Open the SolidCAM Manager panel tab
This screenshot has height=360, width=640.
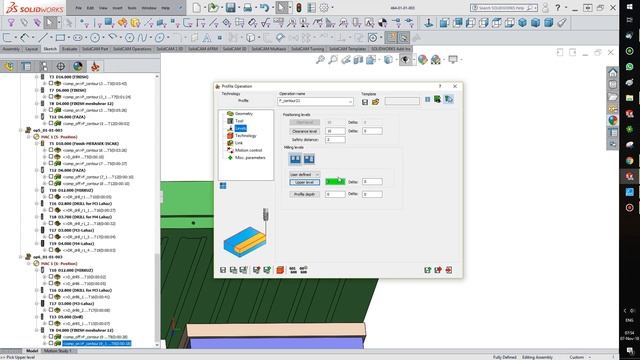[95, 66]
